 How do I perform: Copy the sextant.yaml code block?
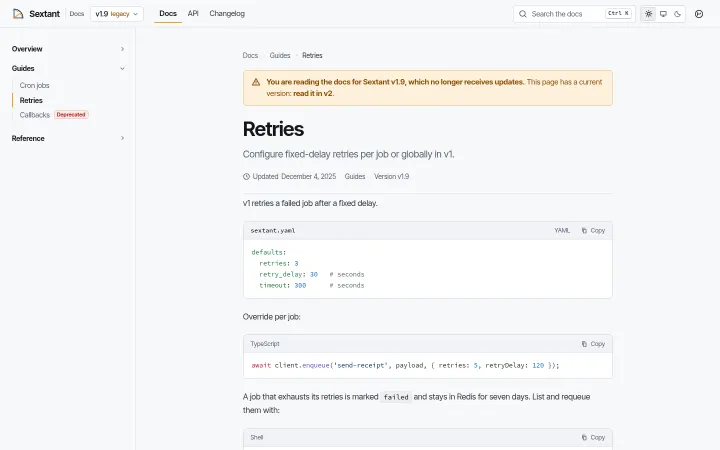[593, 231]
